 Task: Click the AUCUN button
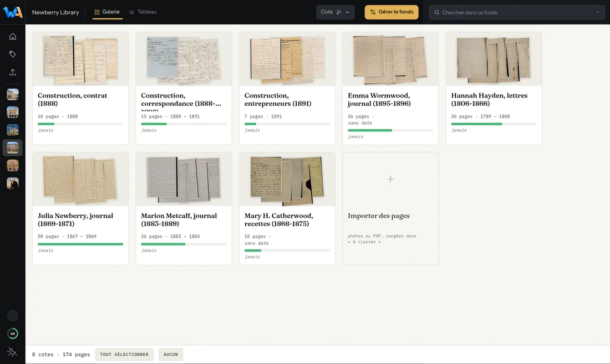coord(171,354)
